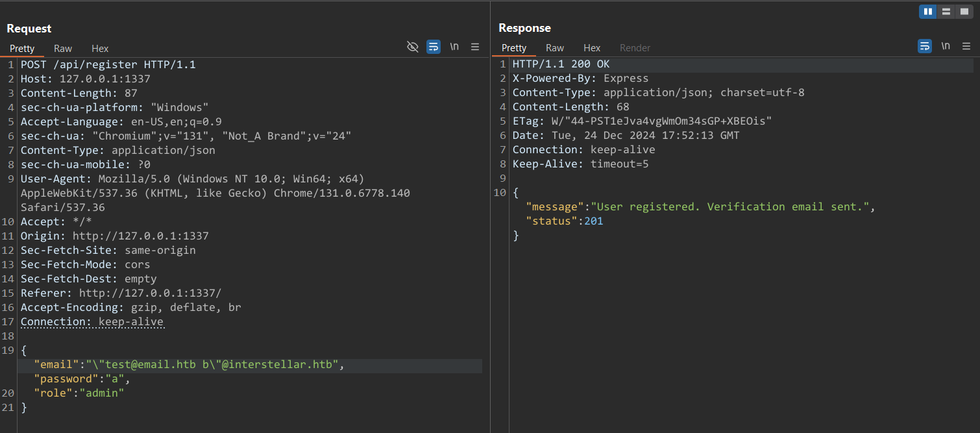
Task: Select the Raw tab in Response
Action: [555, 48]
